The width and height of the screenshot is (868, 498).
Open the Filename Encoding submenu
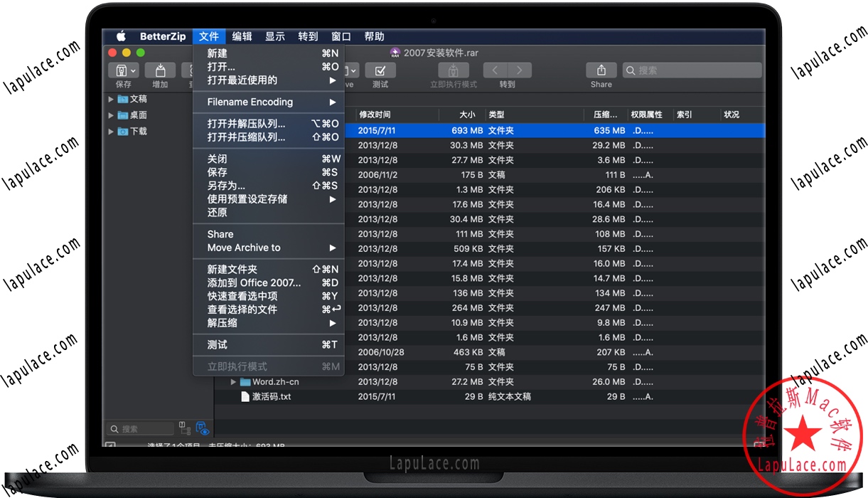click(x=269, y=102)
